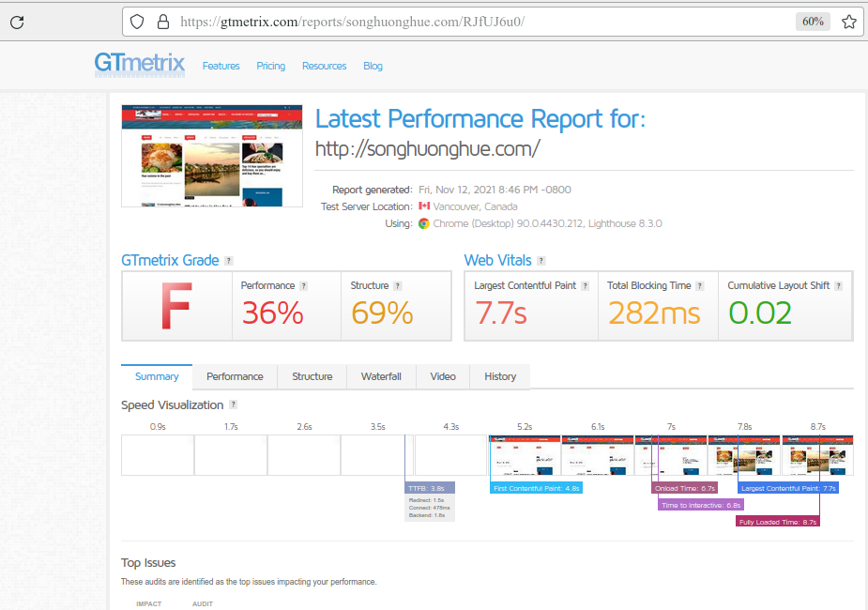Click the 60% zoom level indicator
The width and height of the screenshot is (868, 610).
[x=813, y=22]
